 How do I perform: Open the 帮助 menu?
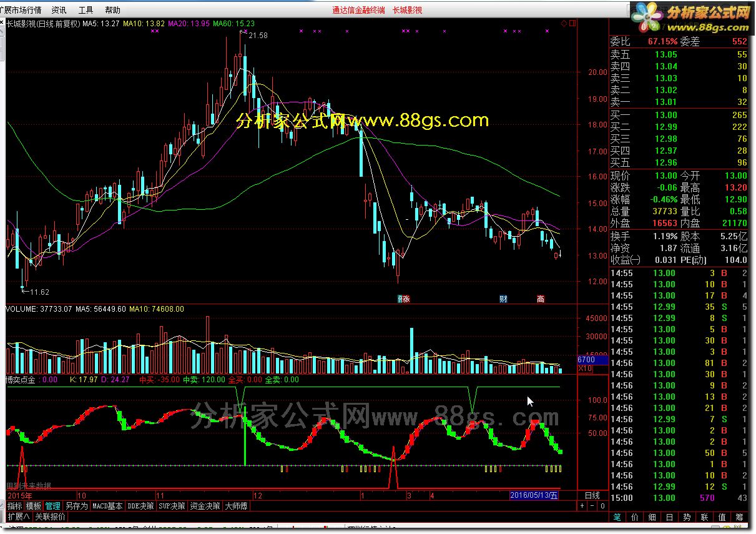click(x=112, y=10)
